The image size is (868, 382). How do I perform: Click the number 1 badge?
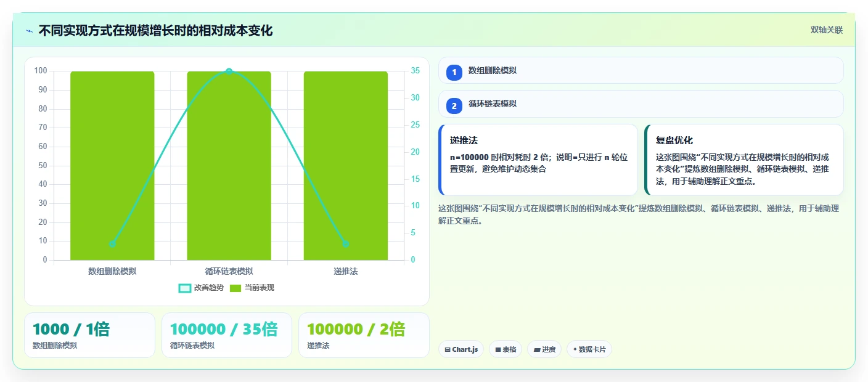coord(454,73)
